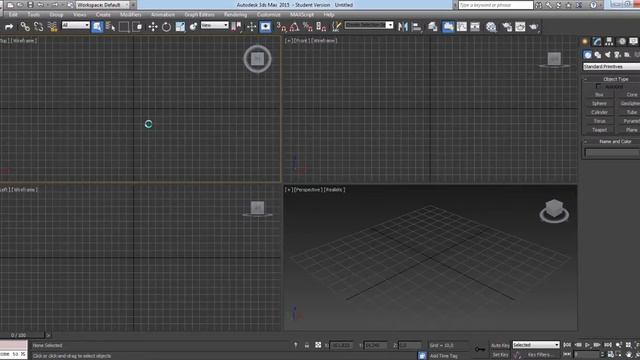The image size is (640, 360).
Task: Click the Teapot primitive button
Action: (x=599, y=130)
